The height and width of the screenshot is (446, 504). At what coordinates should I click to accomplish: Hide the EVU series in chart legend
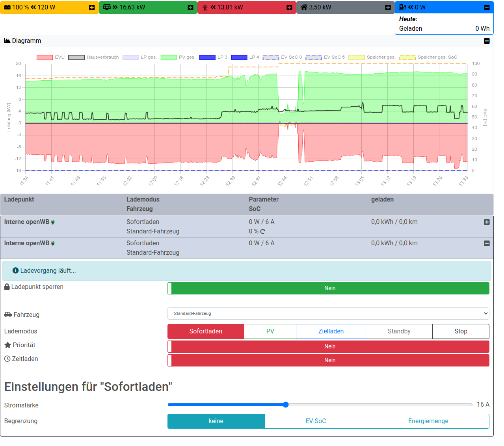coord(50,57)
